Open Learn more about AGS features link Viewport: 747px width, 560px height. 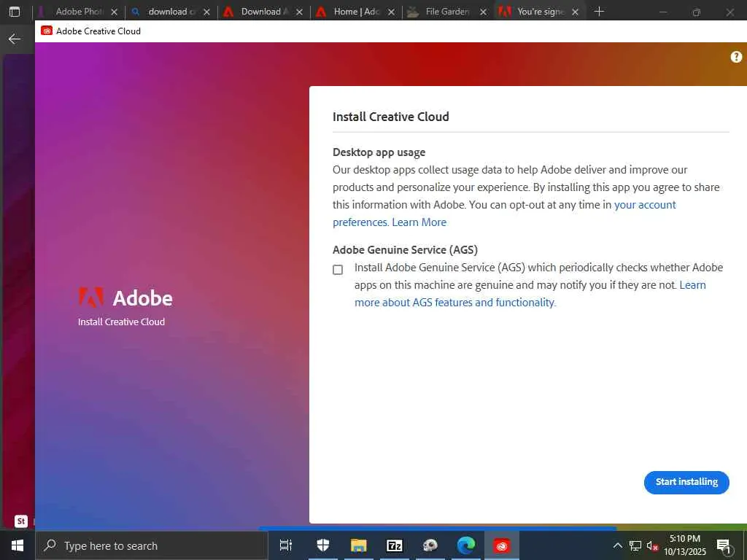coord(530,294)
